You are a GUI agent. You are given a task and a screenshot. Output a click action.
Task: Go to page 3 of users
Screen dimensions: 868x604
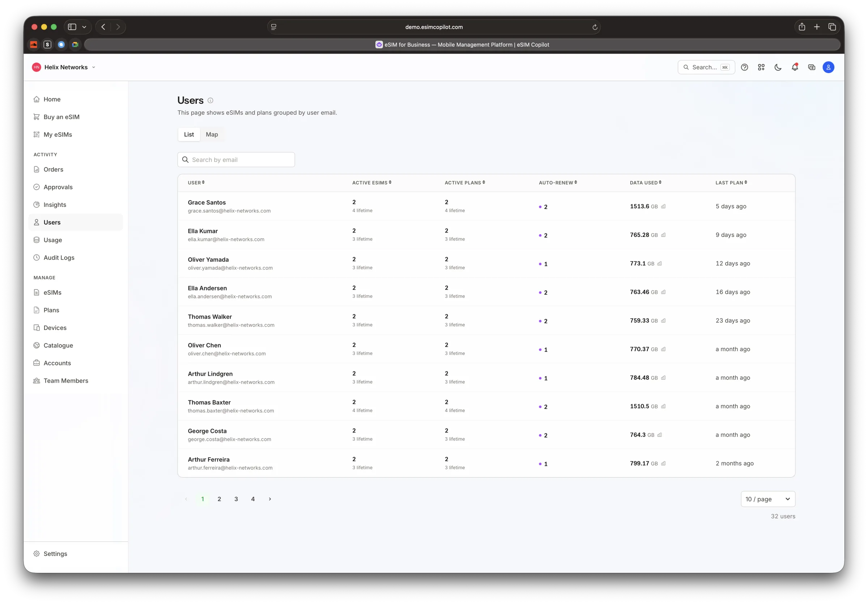click(x=236, y=499)
